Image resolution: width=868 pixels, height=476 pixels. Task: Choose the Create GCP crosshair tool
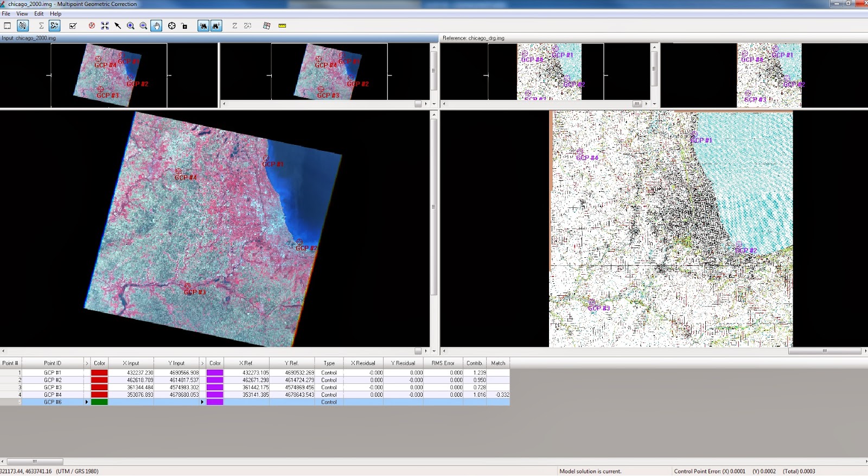[171, 26]
